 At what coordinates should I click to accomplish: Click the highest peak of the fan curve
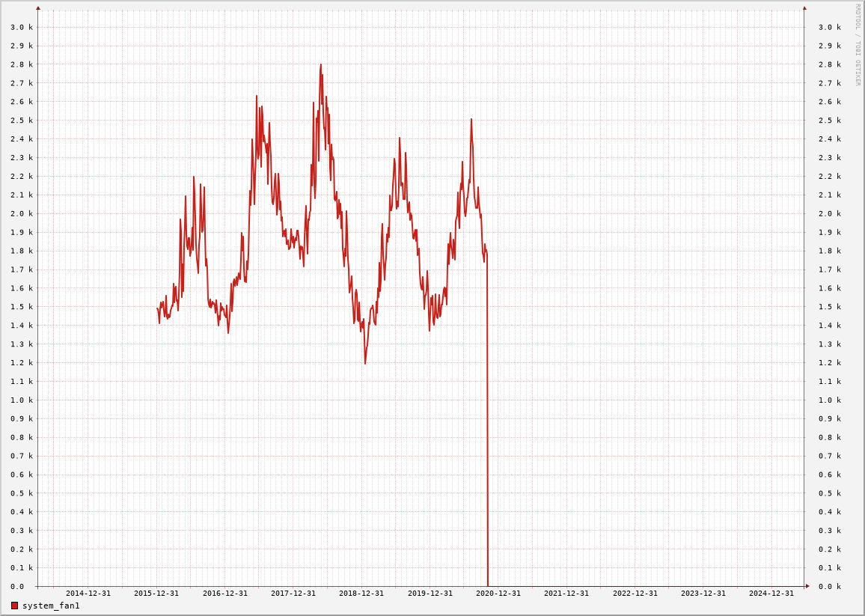tap(320, 65)
